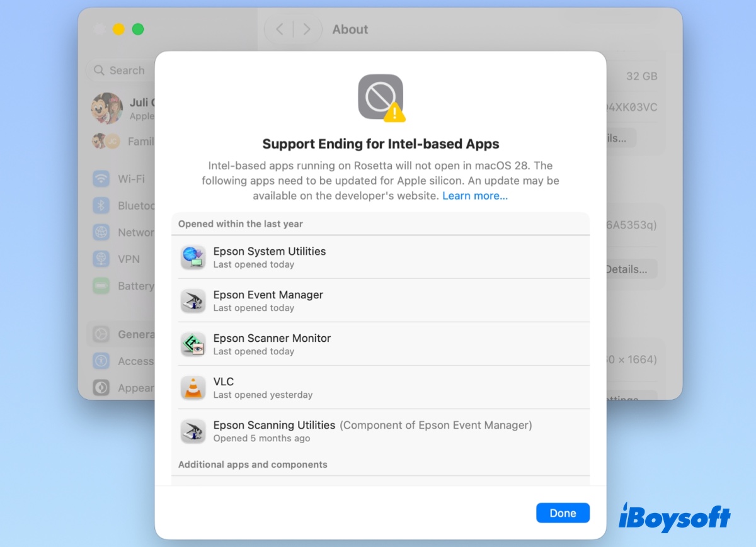Viewport: 756px width, 547px height.
Task: Open Appearance settings icon in sidebar
Action: click(x=101, y=388)
